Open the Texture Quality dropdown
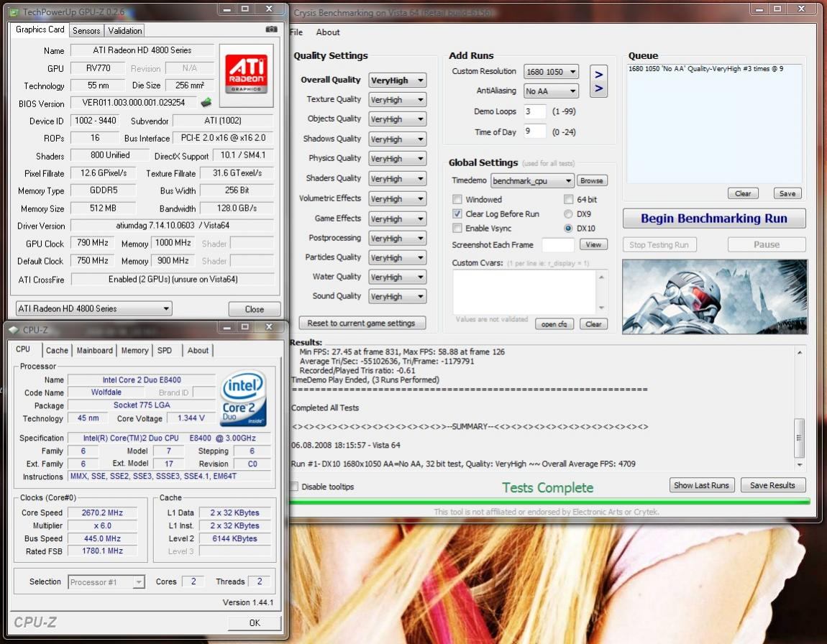 (397, 100)
